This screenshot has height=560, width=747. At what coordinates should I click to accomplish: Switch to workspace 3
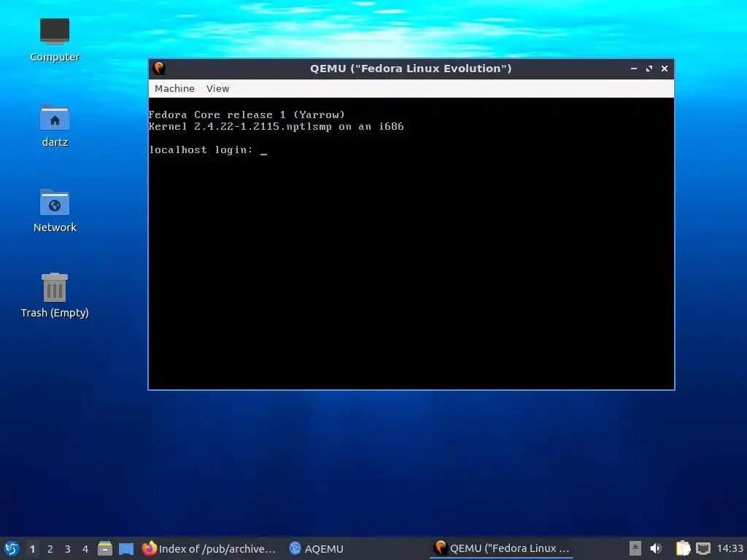point(68,549)
